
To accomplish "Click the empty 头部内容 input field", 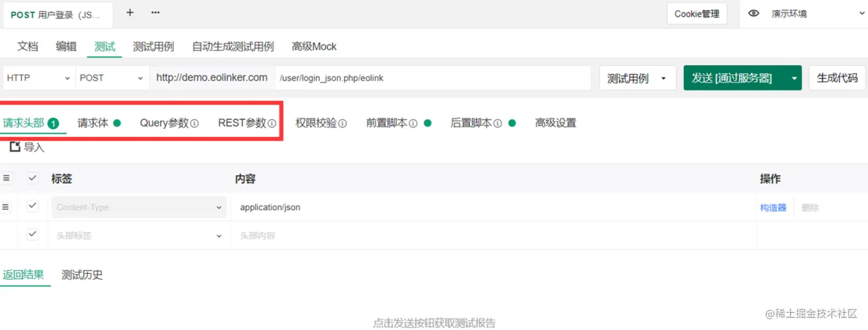I will coord(493,235).
